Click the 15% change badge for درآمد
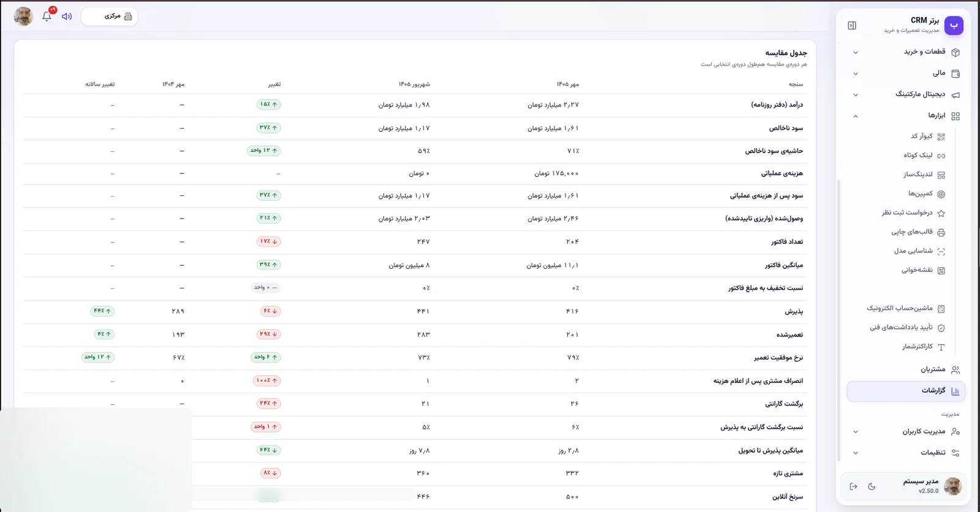980x512 pixels. 269,104
